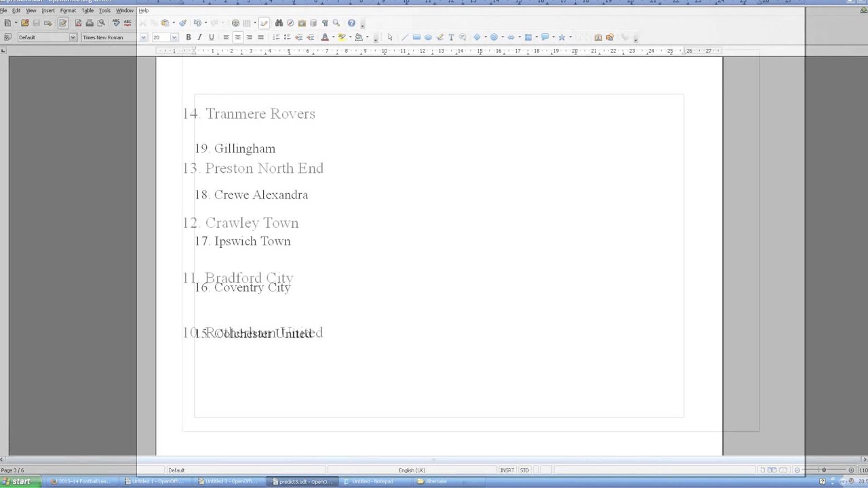
Task: Open Gallery icon
Action: pos(302,23)
